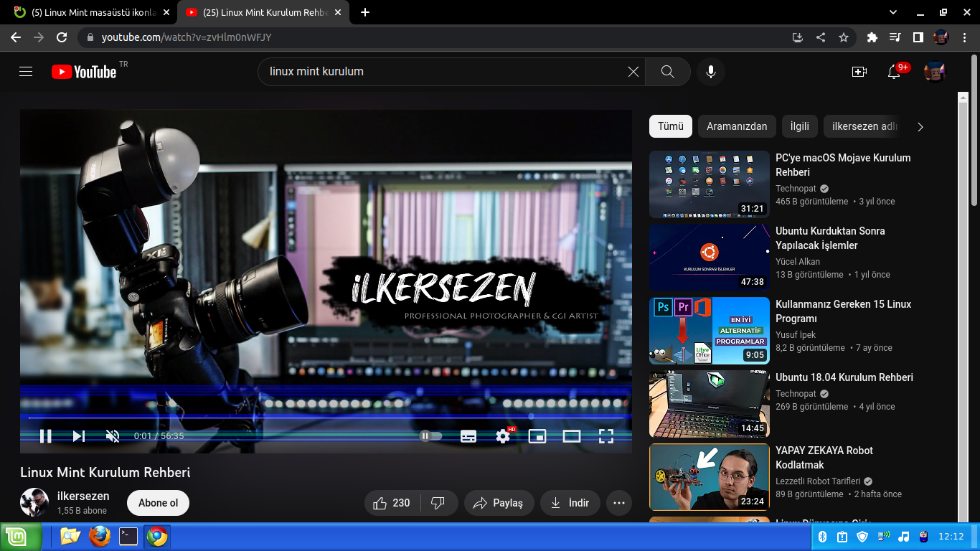The image size is (980, 551).
Task: Open the terminal from the taskbar
Action: click(x=128, y=536)
